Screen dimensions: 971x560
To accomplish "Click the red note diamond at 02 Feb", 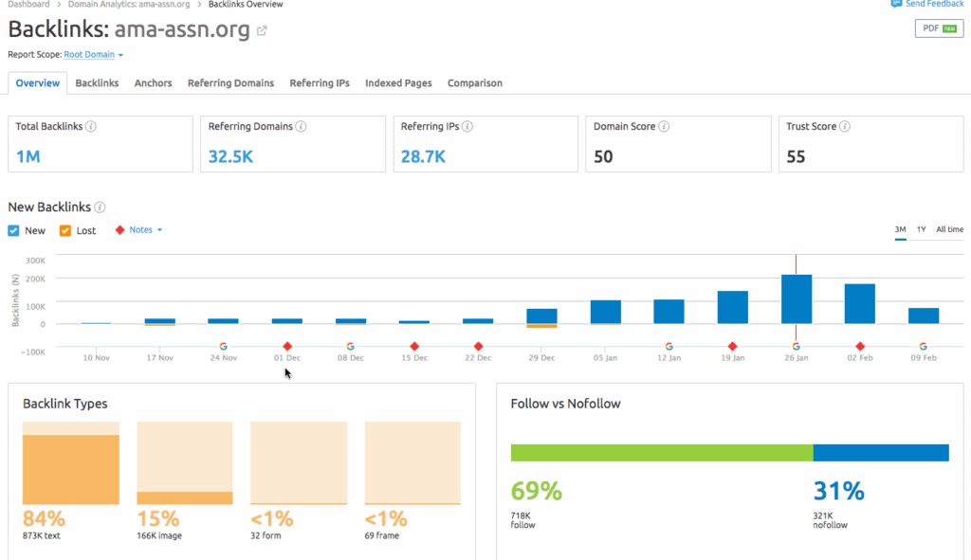I will (x=860, y=347).
